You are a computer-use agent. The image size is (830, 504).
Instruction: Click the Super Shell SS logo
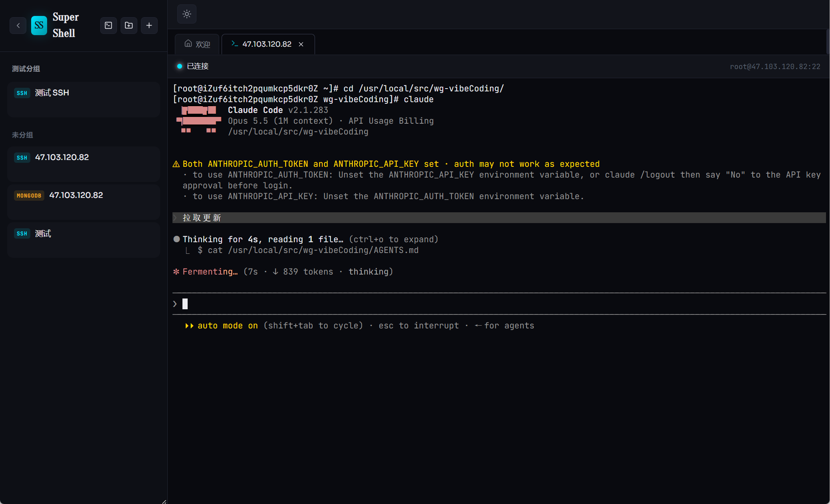pyautogui.click(x=39, y=26)
